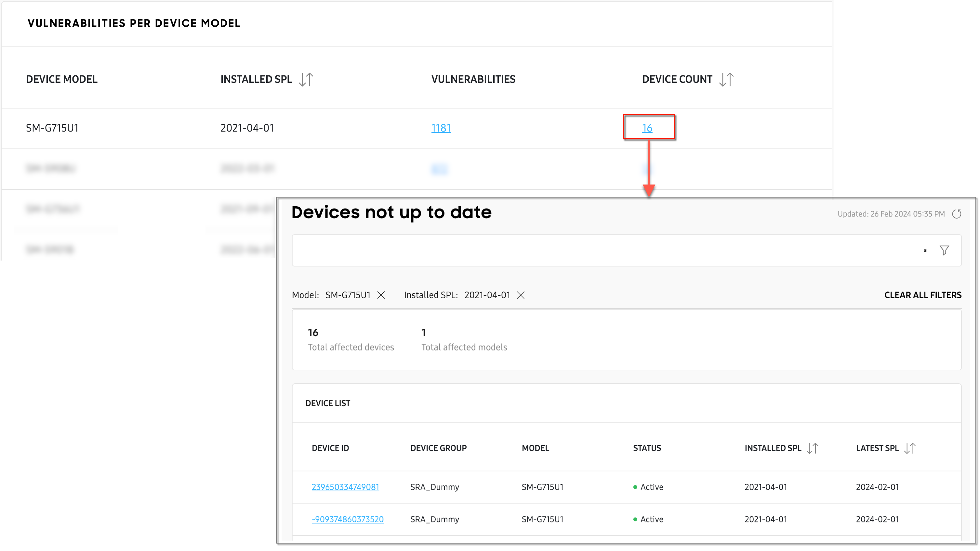Open the device count 16 link
The width and height of the screenshot is (980, 551).
tap(647, 128)
